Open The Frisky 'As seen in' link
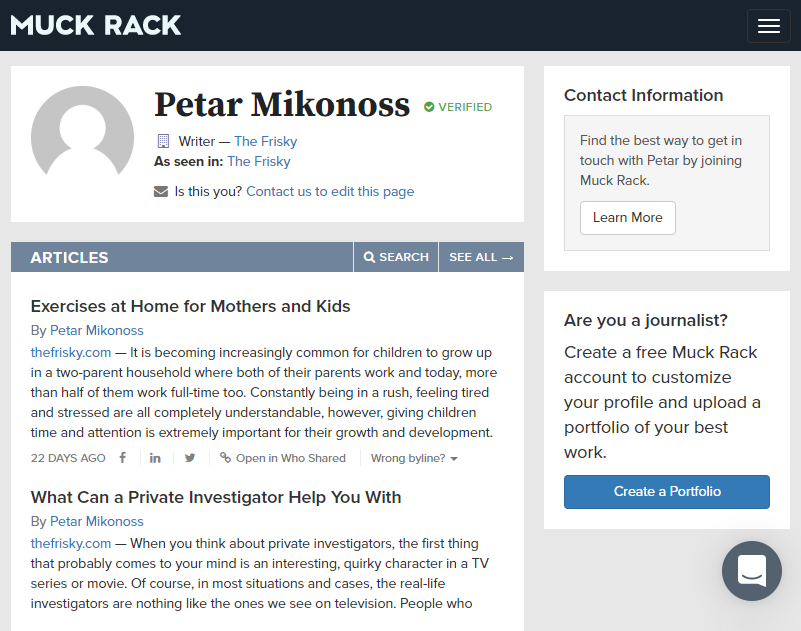 click(x=259, y=161)
